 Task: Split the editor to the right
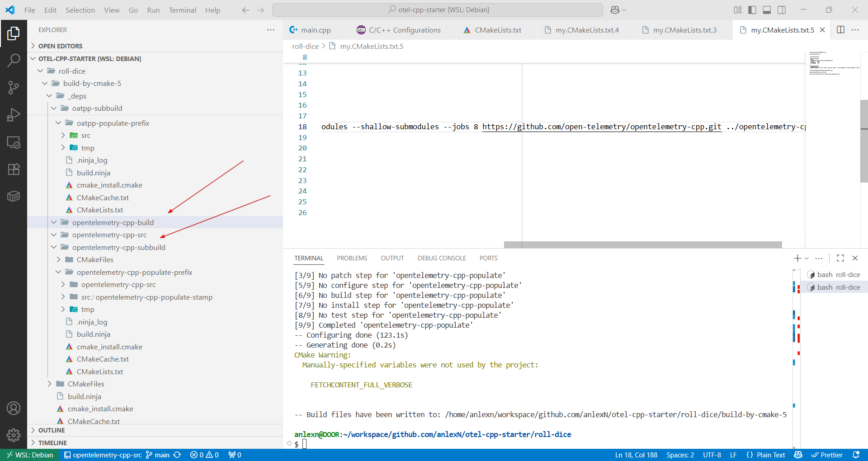(840, 30)
